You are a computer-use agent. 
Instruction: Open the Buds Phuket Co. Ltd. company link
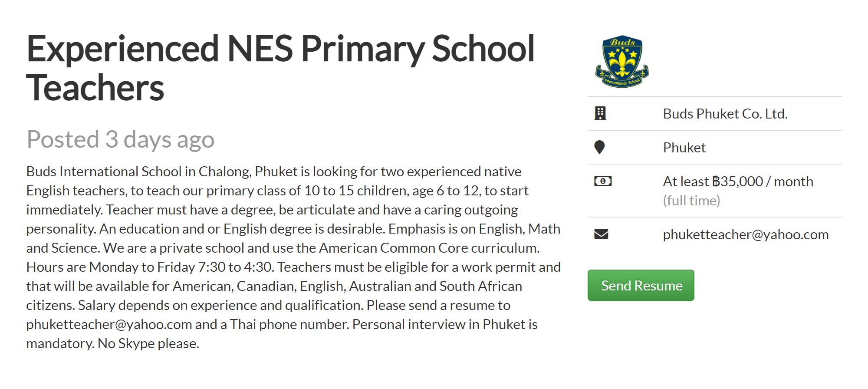[x=725, y=114]
